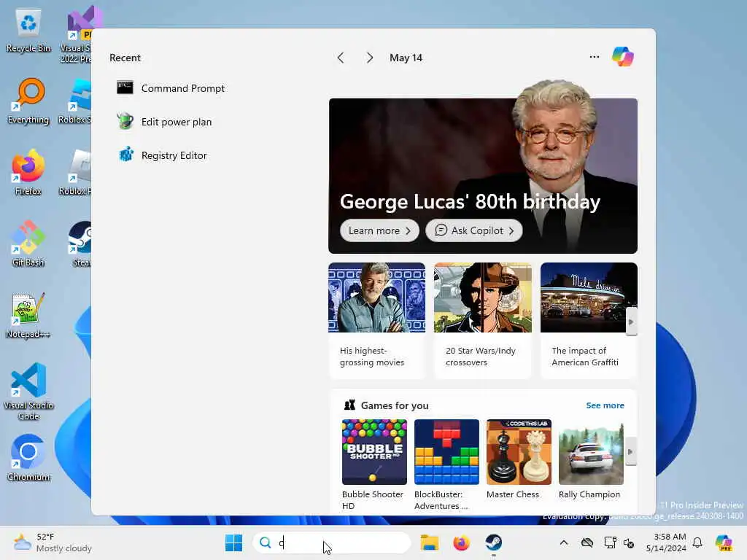Select the Recycle Bin desktop icon
This screenshot has width=747, height=560.
(28, 31)
